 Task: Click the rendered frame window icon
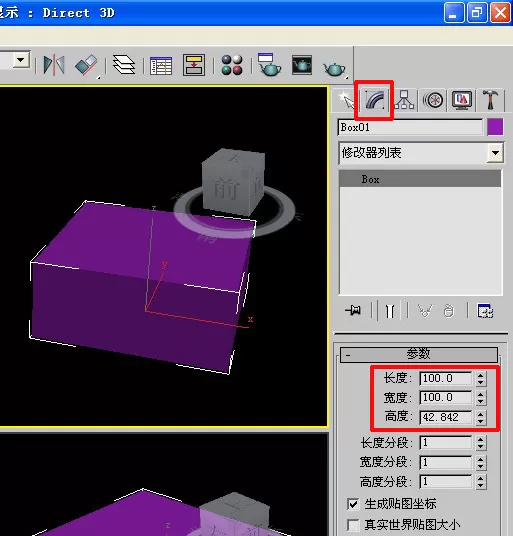click(x=302, y=65)
